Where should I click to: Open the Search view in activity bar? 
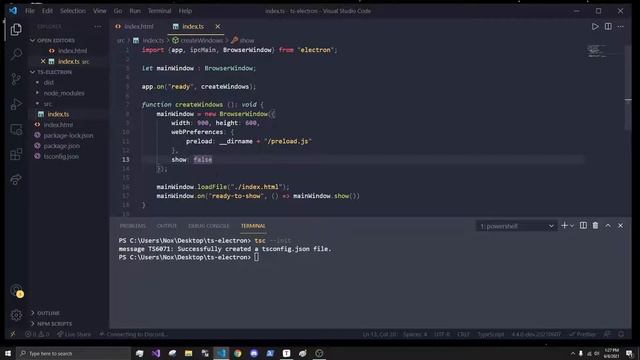(x=16, y=54)
